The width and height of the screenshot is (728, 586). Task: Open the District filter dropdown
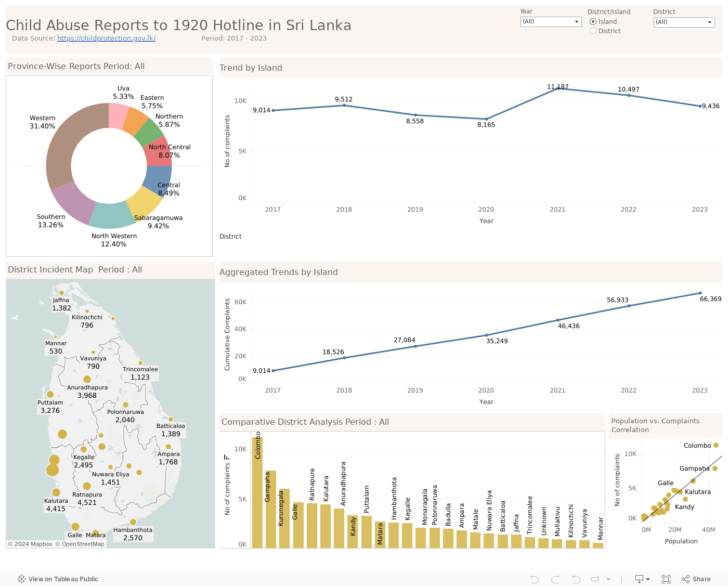point(684,22)
